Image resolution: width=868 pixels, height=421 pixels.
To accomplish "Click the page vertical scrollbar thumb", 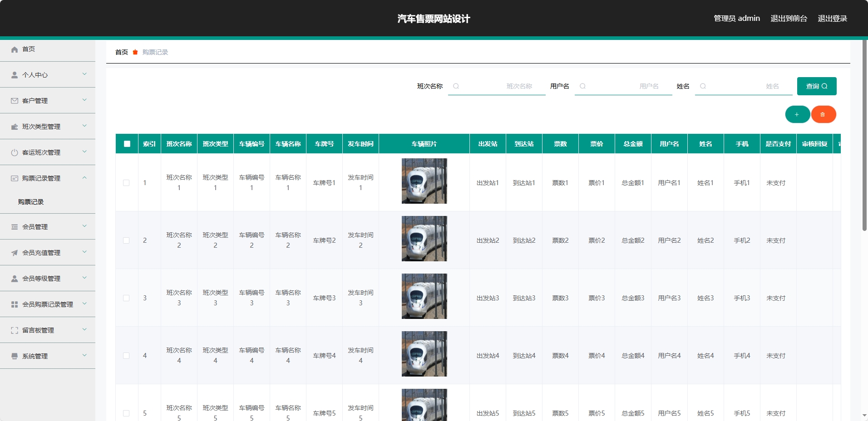I will [x=864, y=136].
